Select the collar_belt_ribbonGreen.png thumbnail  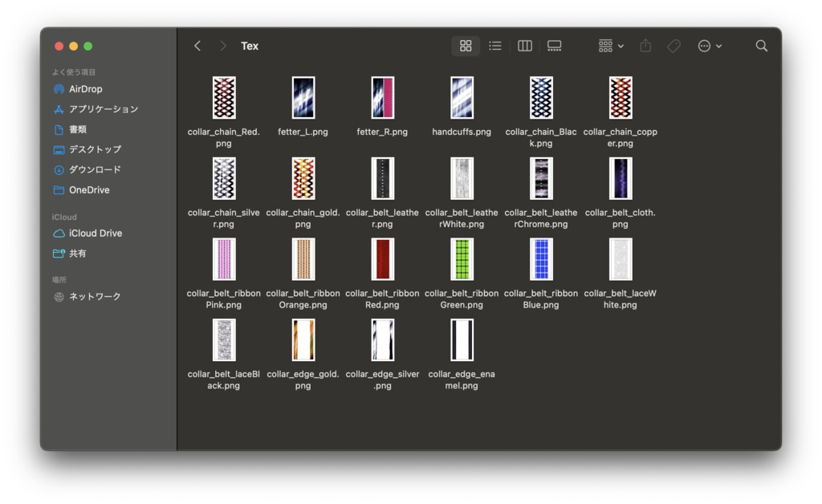point(462,259)
